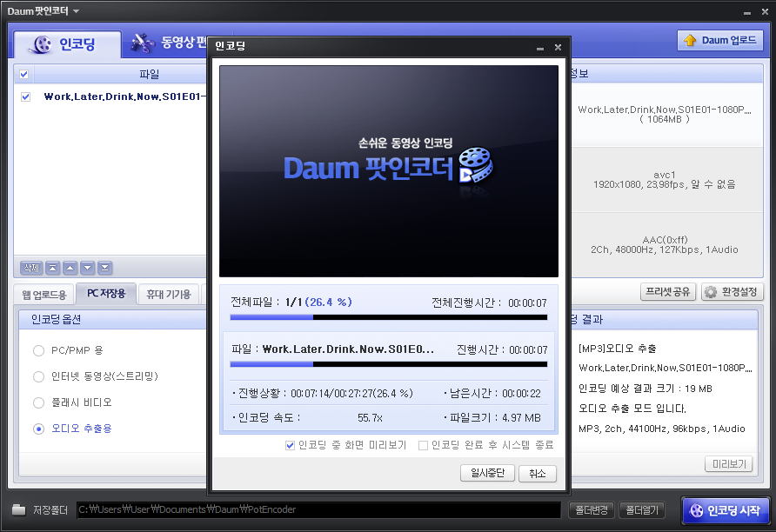
Task: Select the 오디오 추출용 radio option
Action: point(38,429)
